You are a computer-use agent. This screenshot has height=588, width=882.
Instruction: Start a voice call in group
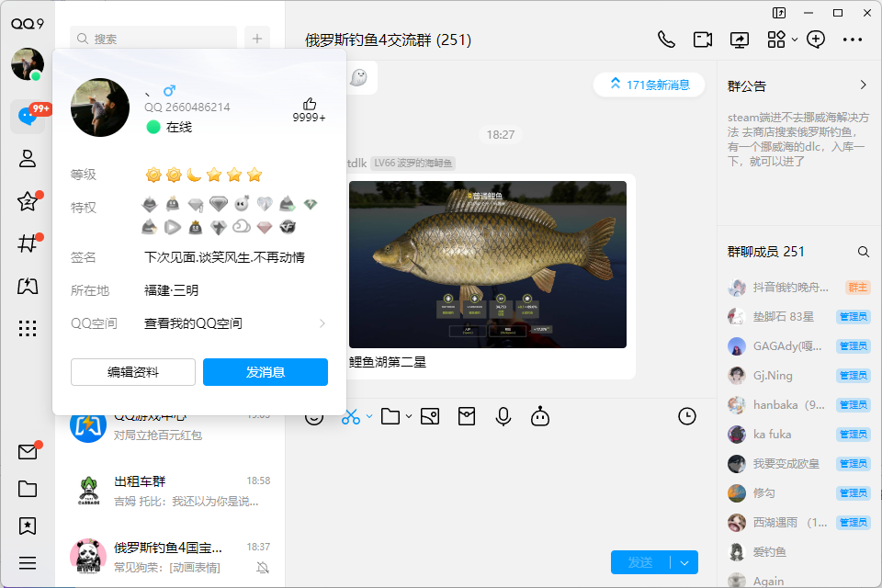[667, 40]
